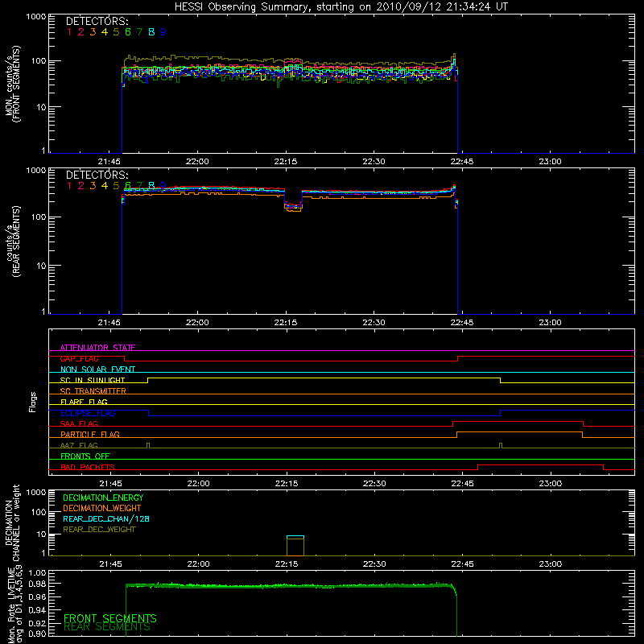
Task: Click the Flags y-axis title
Action: click(x=33, y=402)
